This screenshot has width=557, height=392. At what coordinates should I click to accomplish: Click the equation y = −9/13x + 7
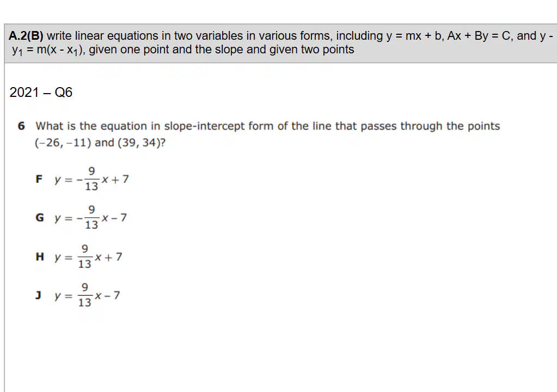[x=91, y=179]
